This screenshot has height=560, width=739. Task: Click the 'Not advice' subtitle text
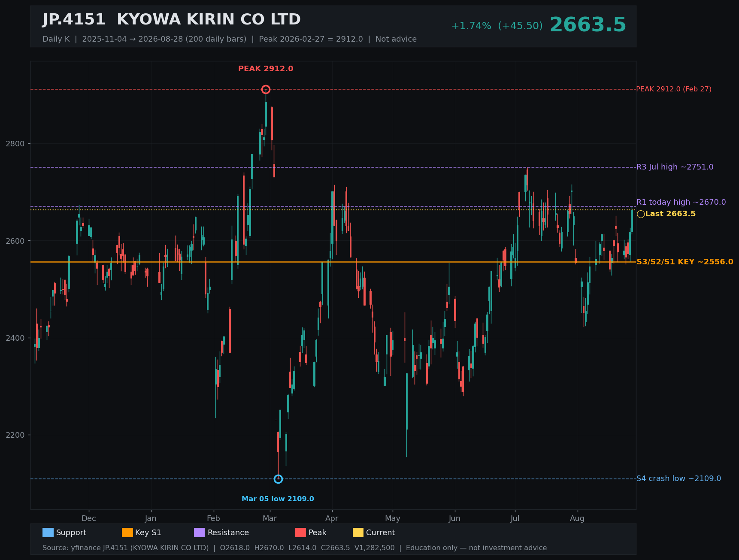point(396,39)
